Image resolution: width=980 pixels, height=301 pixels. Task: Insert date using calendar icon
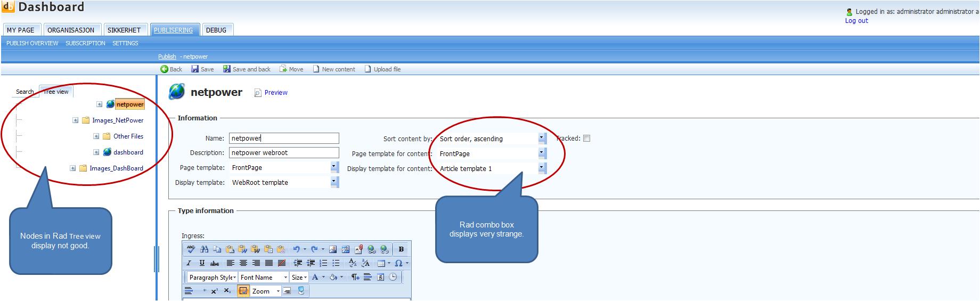[380, 277]
